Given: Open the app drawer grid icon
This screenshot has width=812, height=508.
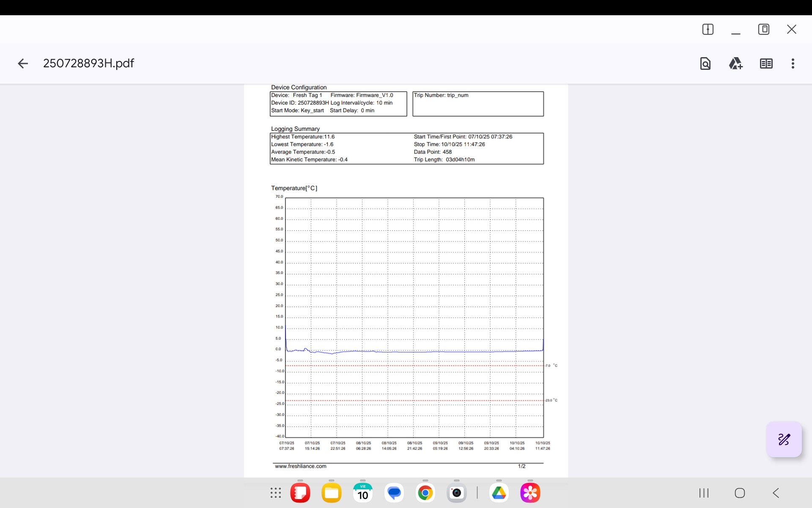Looking at the screenshot, I should (276, 493).
